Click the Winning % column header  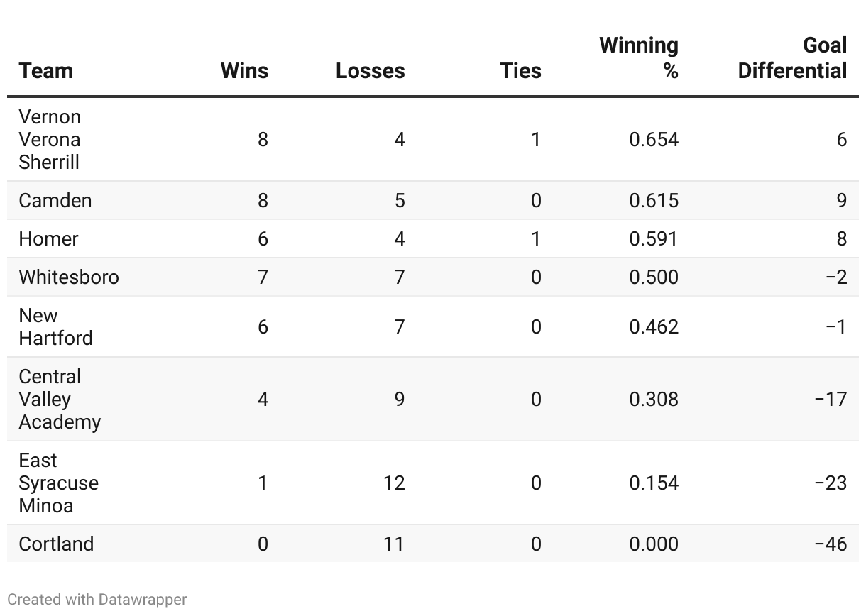pos(639,58)
